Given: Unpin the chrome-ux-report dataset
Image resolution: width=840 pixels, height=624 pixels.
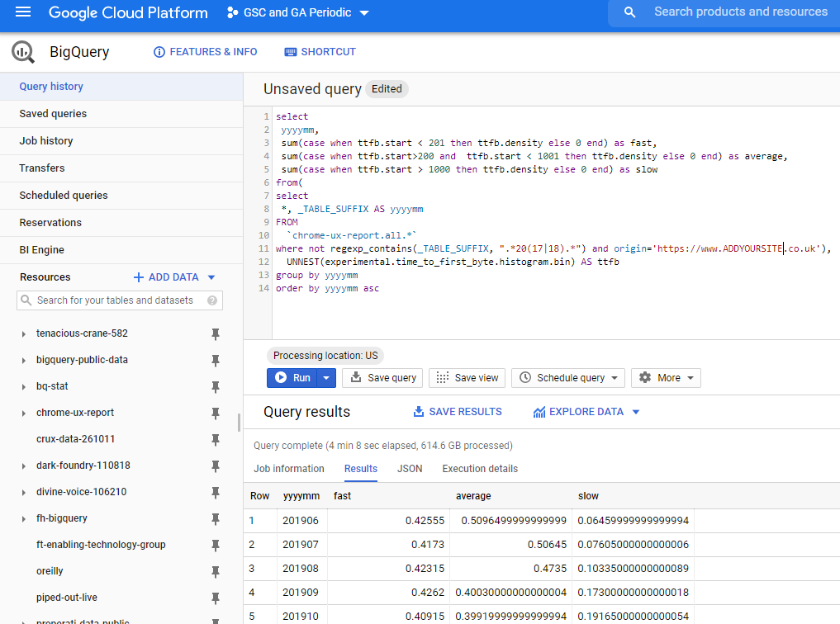Looking at the screenshot, I should 216,413.
